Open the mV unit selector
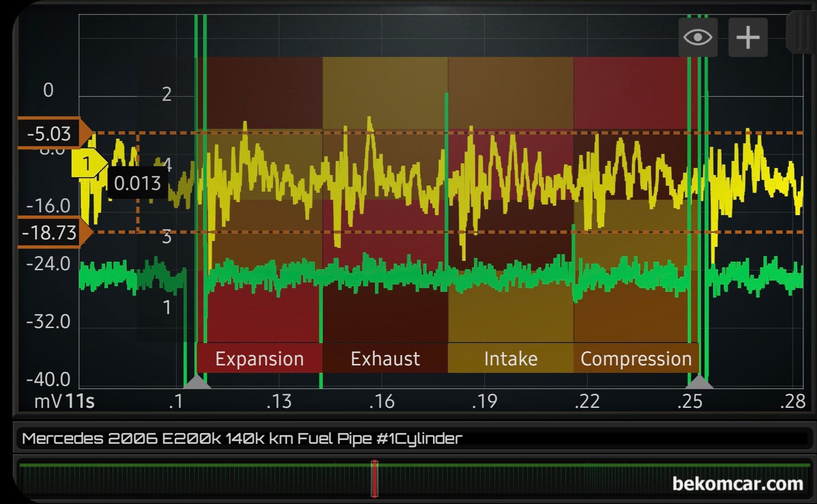817x504 pixels. [x=47, y=401]
